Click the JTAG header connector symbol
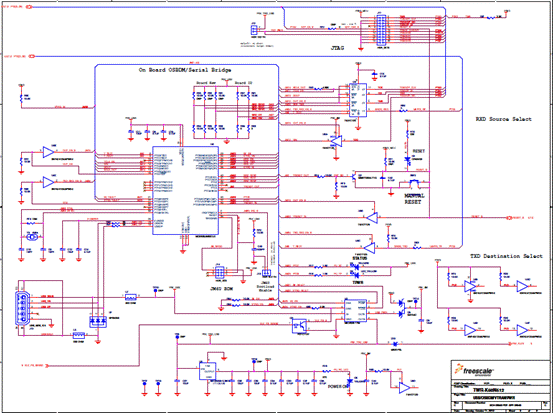553x413 pixels. pyautogui.click(x=381, y=29)
